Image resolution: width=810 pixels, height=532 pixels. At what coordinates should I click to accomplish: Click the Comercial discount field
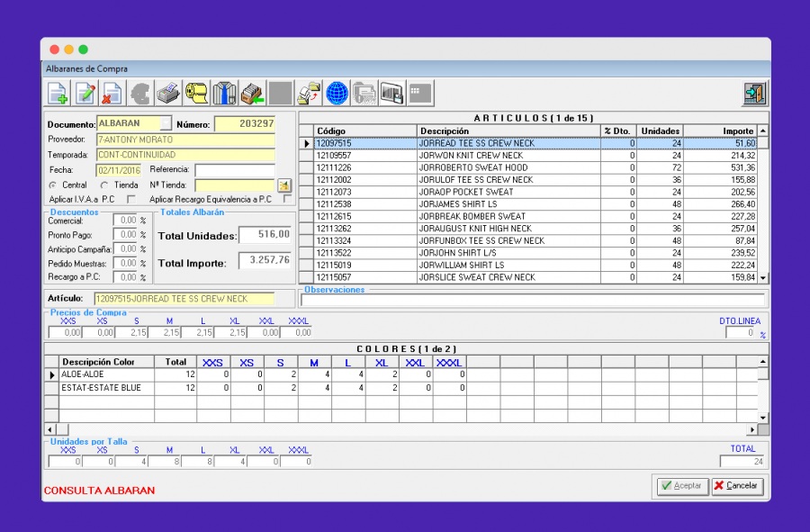(x=125, y=221)
